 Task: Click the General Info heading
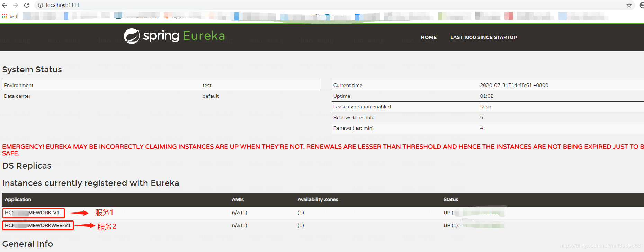pos(28,244)
